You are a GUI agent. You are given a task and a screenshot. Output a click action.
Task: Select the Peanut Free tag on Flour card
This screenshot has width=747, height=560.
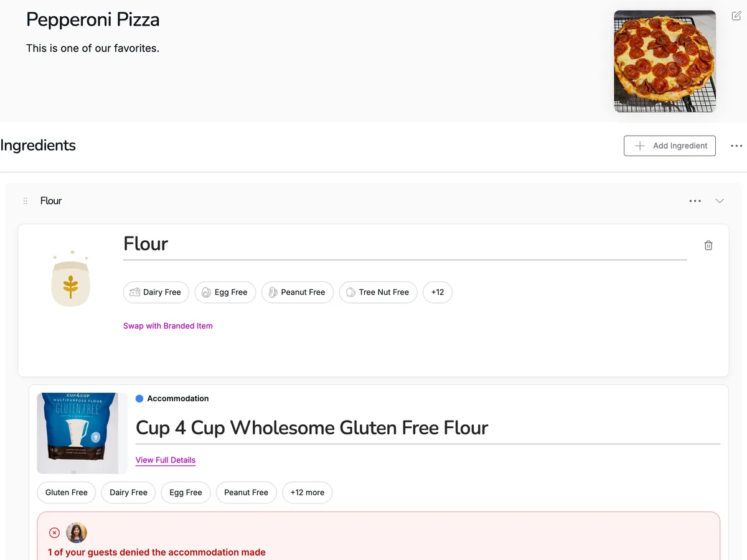pos(298,292)
